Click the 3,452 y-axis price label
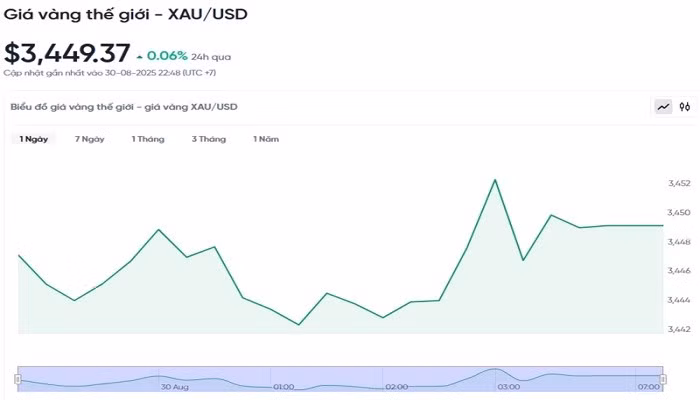Image resolution: width=700 pixels, height=400 pixels. tap(679, 184)
